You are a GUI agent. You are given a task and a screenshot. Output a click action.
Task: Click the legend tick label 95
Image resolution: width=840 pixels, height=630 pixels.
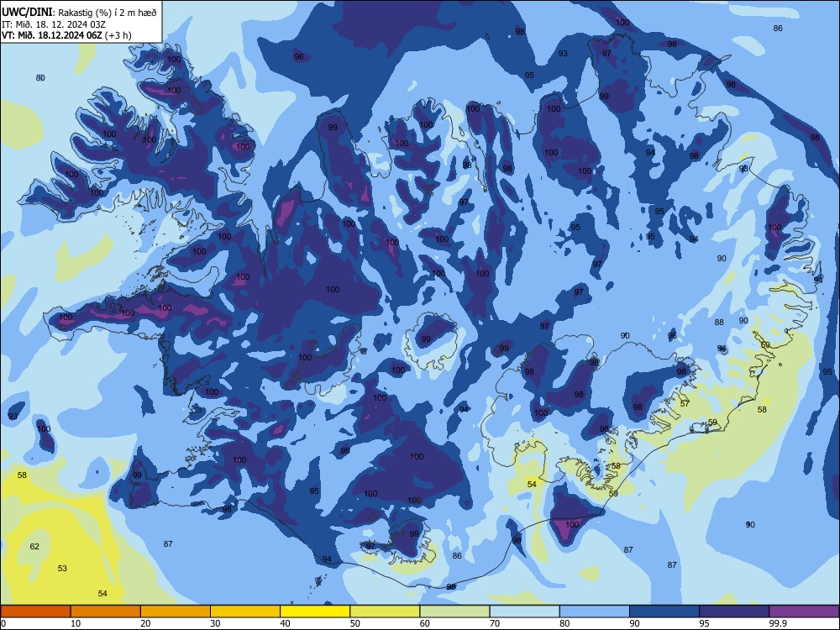(705, 623)
